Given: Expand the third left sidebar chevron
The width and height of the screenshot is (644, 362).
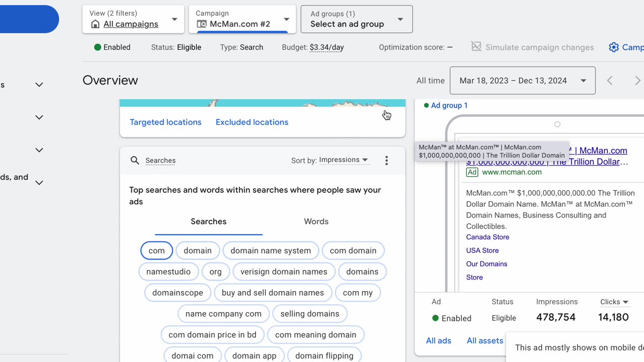Looking at the screenshot, I should pyautogui.click(x=39, y=150).
